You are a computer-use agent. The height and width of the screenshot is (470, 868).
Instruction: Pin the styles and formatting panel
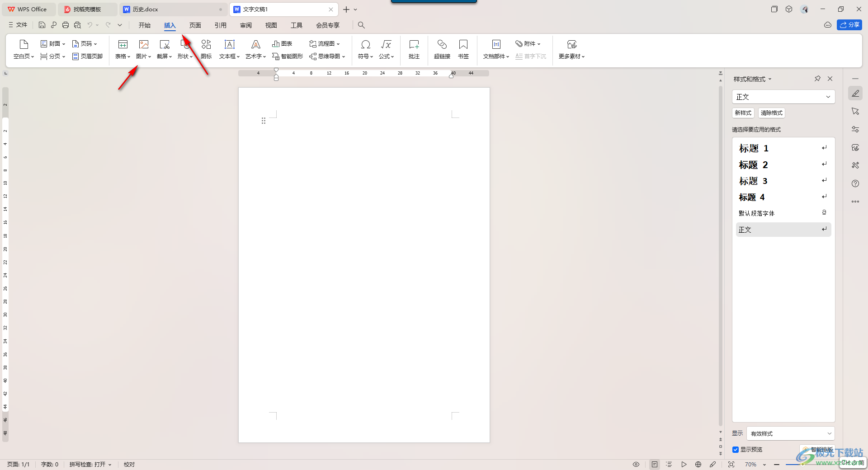click(x=817, y=79)
